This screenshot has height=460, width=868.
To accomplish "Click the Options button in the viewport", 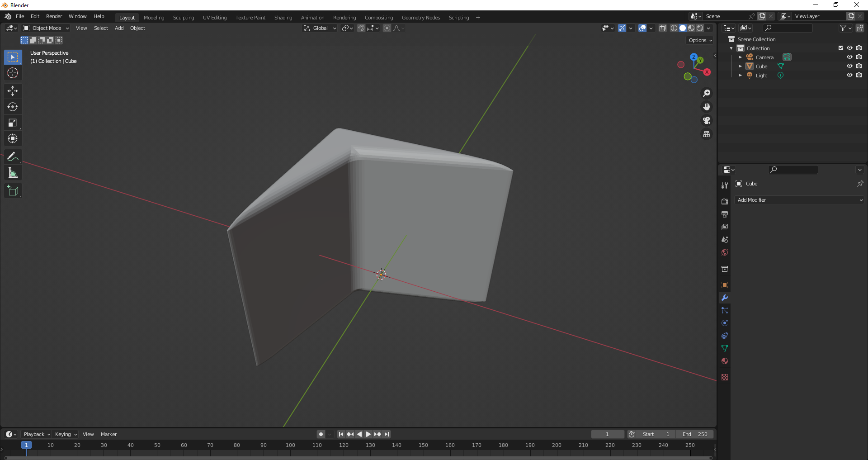I will (x=700, y=40).
